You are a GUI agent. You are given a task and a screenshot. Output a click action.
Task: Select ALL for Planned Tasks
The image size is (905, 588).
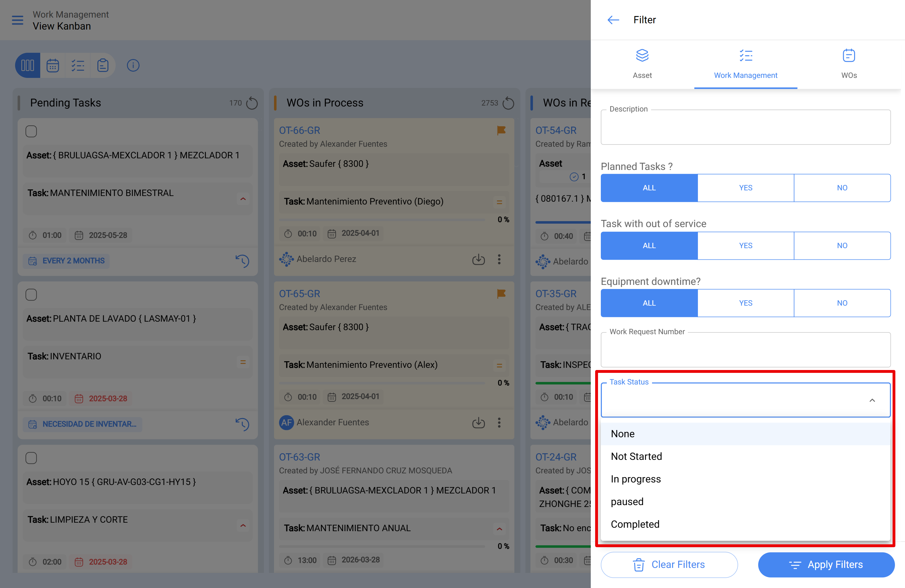649,188
